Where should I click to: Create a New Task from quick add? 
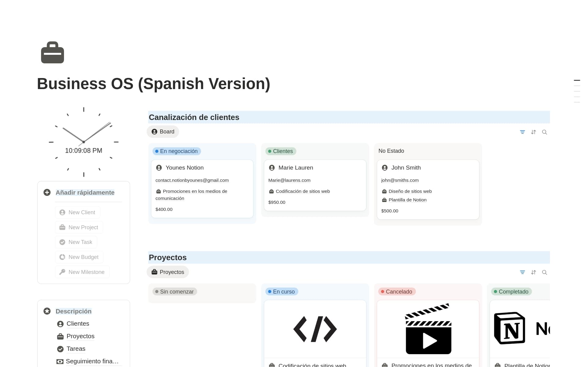coord(76,242)
